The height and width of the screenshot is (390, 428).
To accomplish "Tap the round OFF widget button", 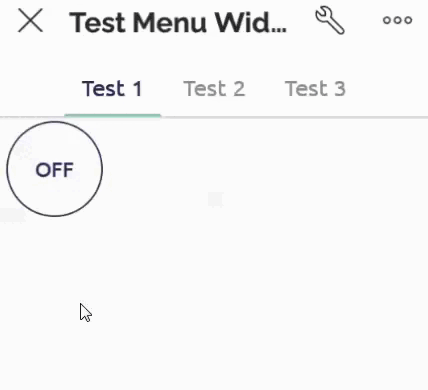I will pyautogui.click(x=55, y=169).
